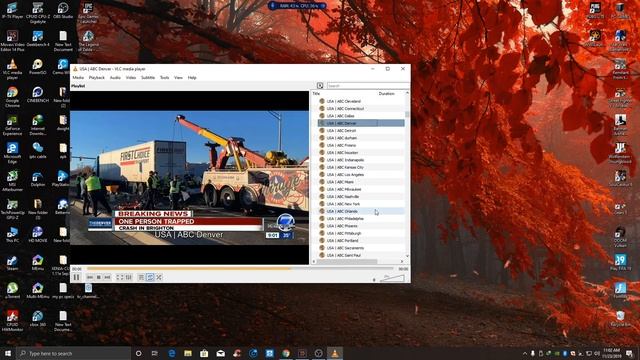This screenshot has width=640, height=360.
Task: Open Task View on the taskbar
Action: pos(155,353)
